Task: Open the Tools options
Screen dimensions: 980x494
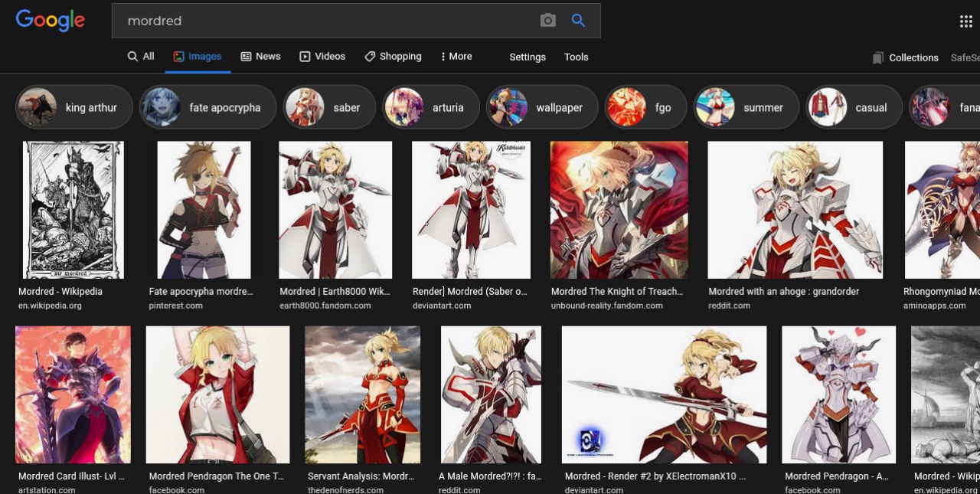Action: point(577,57)
